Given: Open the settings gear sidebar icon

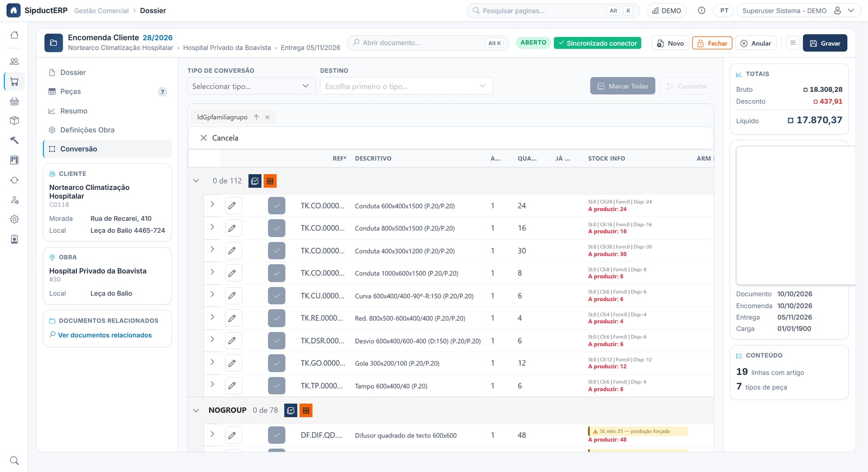Looking at the screenshot, I should point(14,219).
